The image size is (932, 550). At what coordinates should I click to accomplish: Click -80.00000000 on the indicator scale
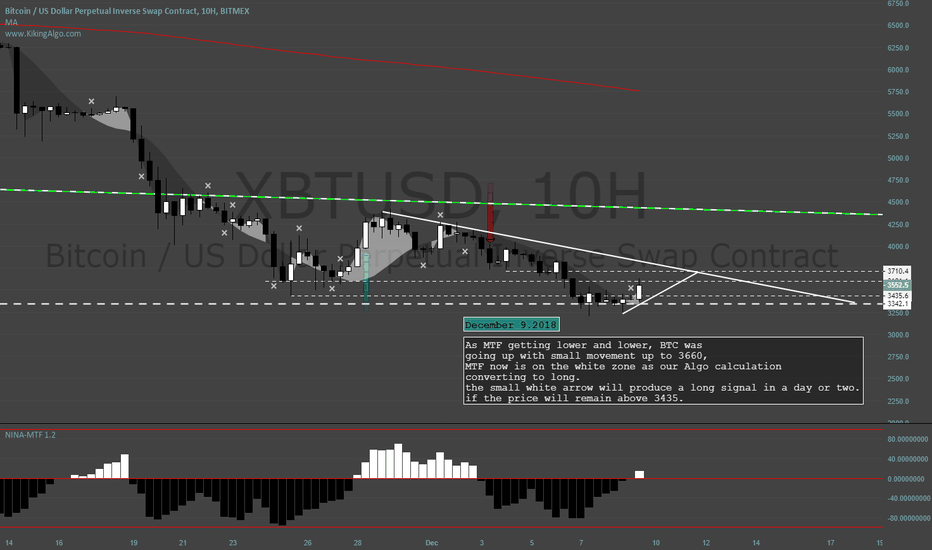coord(907,518)
